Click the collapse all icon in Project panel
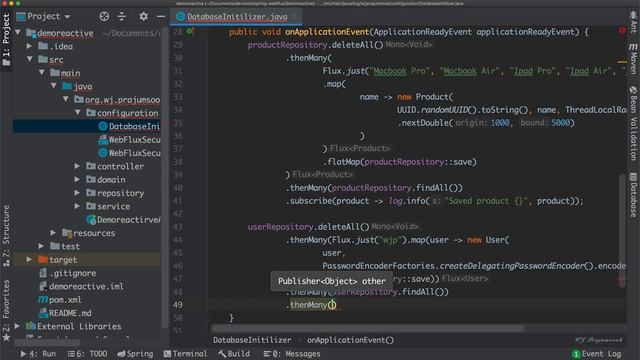 [x=122, y=16]
